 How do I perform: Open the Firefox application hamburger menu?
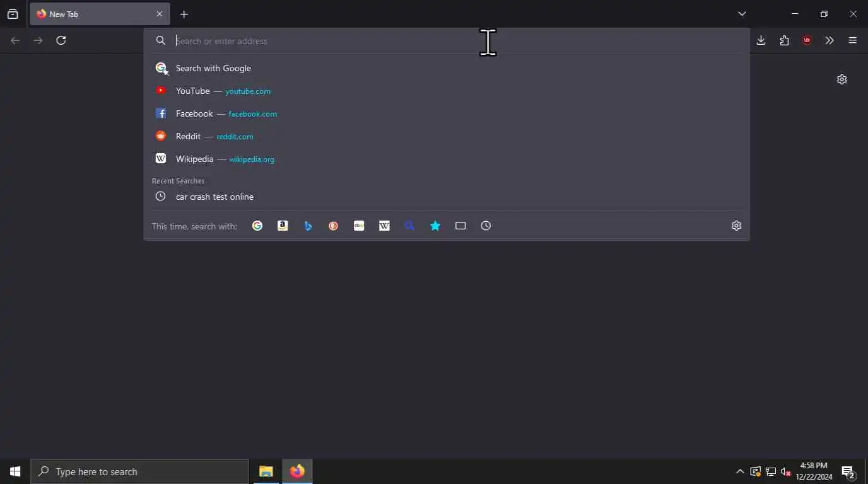(x=853, y=40)
